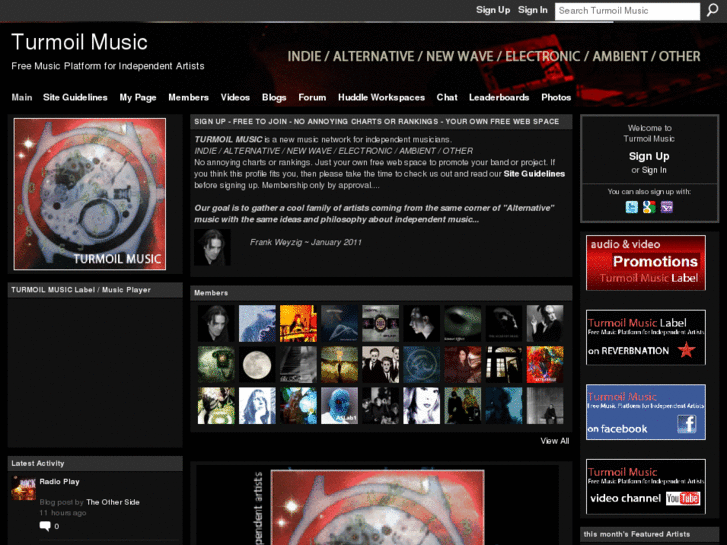727x545 pixels.
Task: Click the Latest Activity section header
Action: pos(95,463)
